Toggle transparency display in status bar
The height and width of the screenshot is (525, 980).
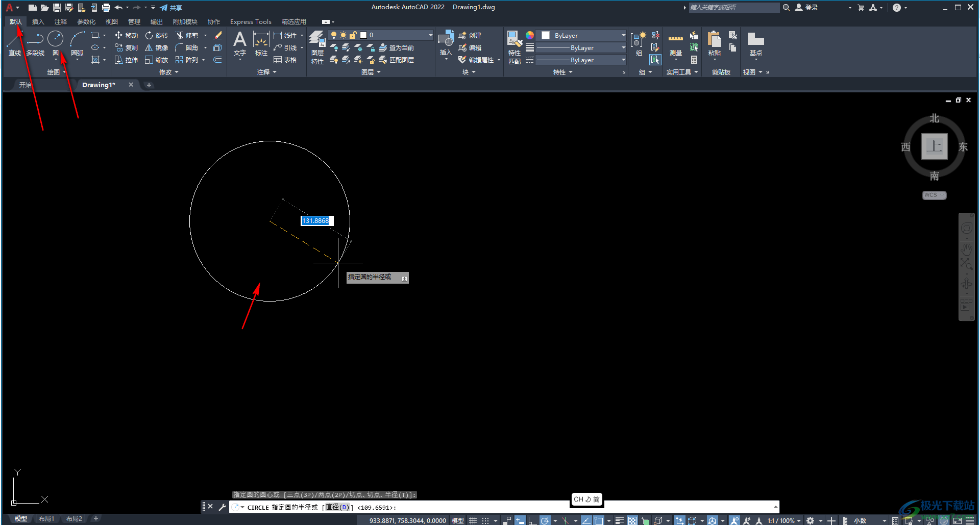click(x=632, y=520)
